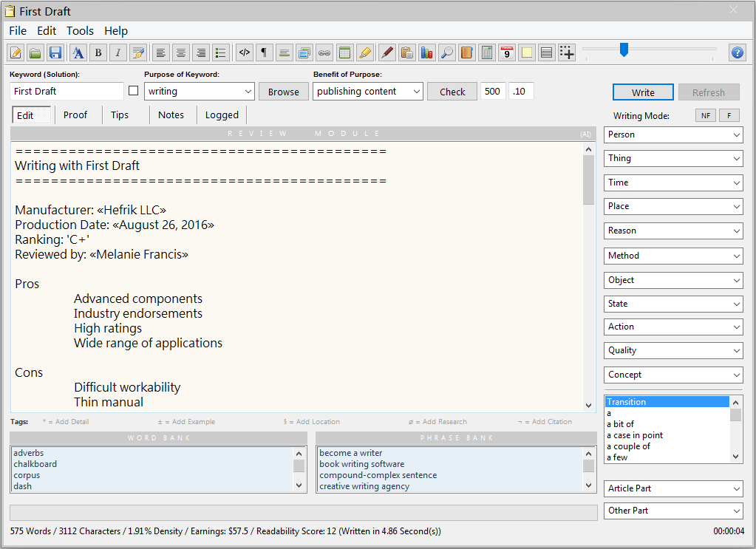Click the red pen icon
The width and height of the screenshot is (756, 549).
[387, 52]
